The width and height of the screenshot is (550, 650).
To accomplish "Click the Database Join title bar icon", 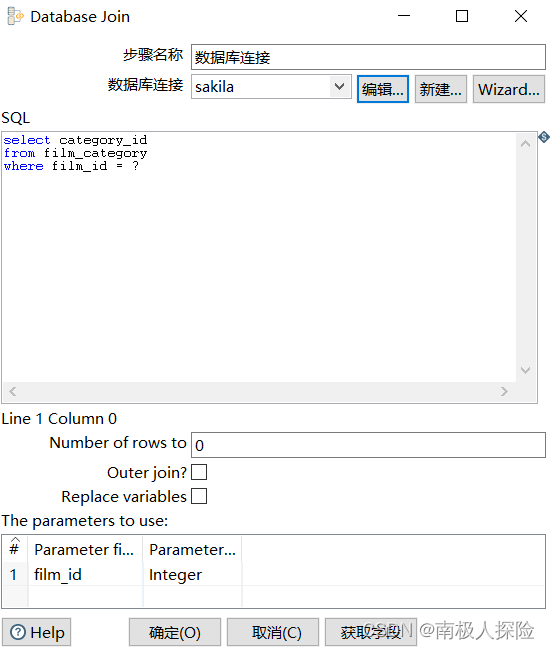I will click(15, 16).
